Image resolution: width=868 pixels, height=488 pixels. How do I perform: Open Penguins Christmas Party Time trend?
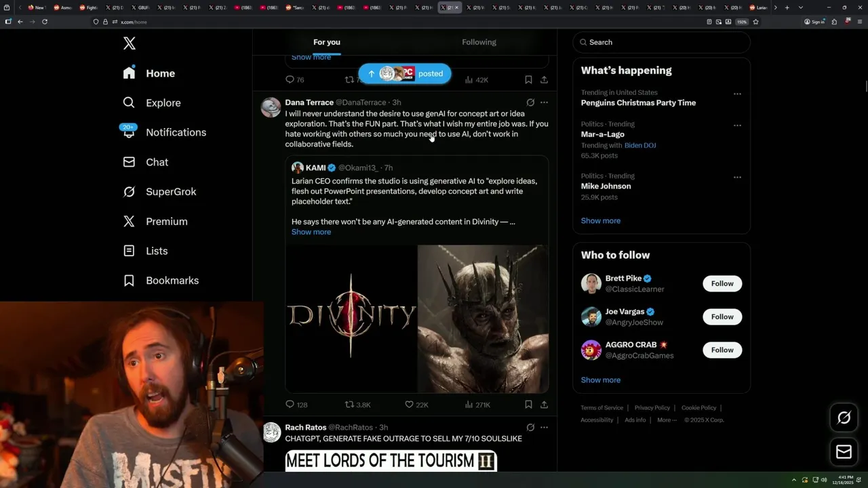click(x=638, y=103)
